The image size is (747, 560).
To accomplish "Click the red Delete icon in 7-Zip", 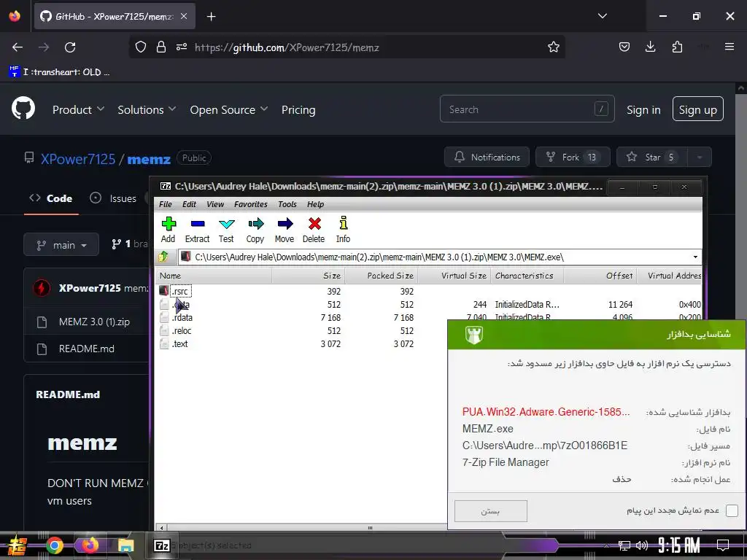I will 314,230.
